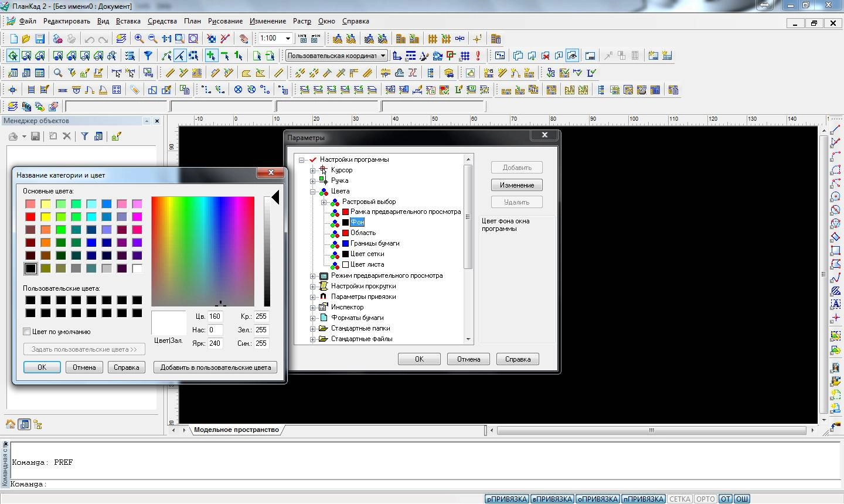Screen dimensions: 844x504
Task: Turn on ОРТО mode in status bar
Action: [x=706, y=499]
